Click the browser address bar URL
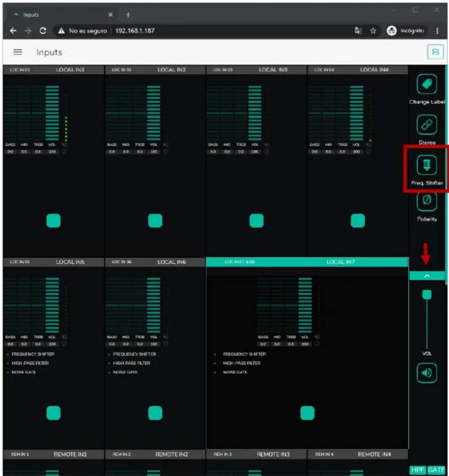449x476 pixels. click(x=135, y=31)
